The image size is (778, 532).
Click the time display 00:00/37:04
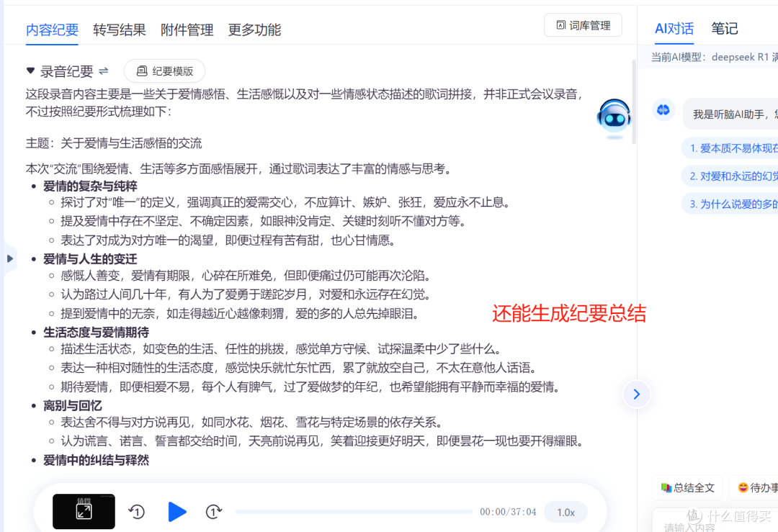(508, 512)
